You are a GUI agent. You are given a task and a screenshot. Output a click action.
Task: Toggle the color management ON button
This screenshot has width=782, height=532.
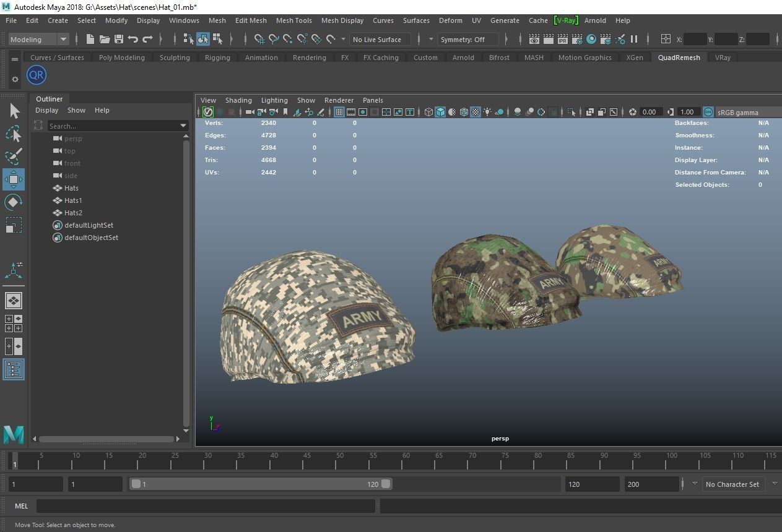[708, 112]
